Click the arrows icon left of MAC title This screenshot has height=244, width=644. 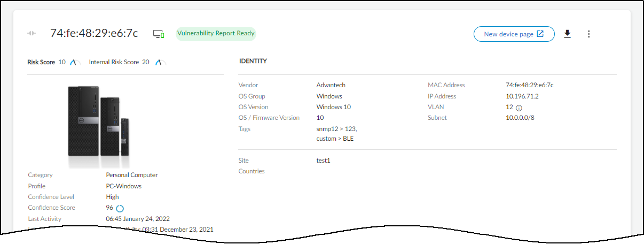32,34
